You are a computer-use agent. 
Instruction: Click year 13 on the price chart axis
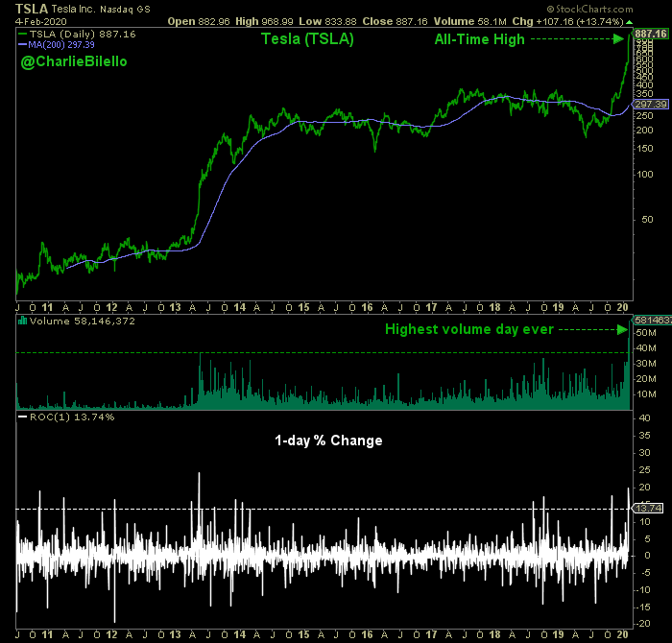tap(175, 307)
